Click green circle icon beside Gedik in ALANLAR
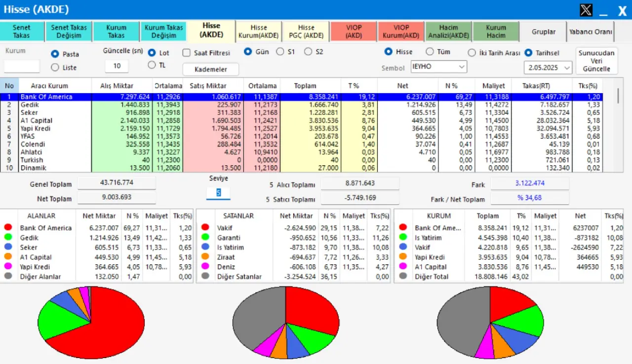 (8, 237)
